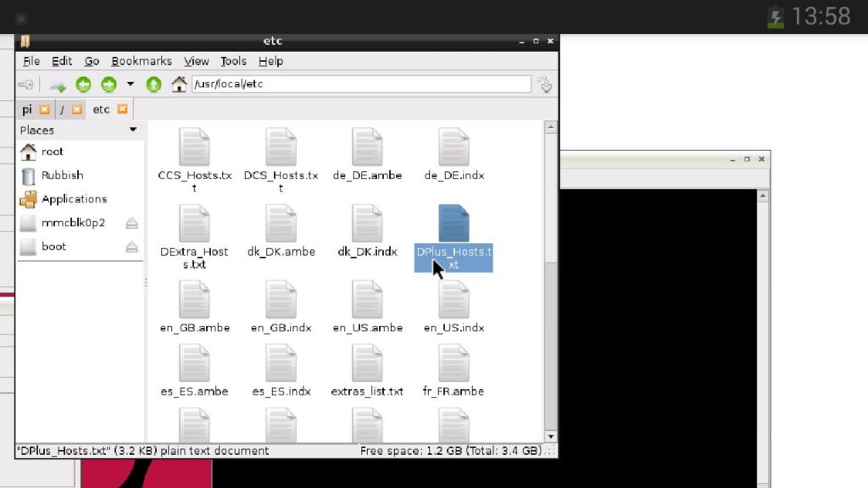This screenshot has width=868, height=488.
Task: Click the highlighted DPlus_Hosts.txt file icon
Action: point(453,224)
